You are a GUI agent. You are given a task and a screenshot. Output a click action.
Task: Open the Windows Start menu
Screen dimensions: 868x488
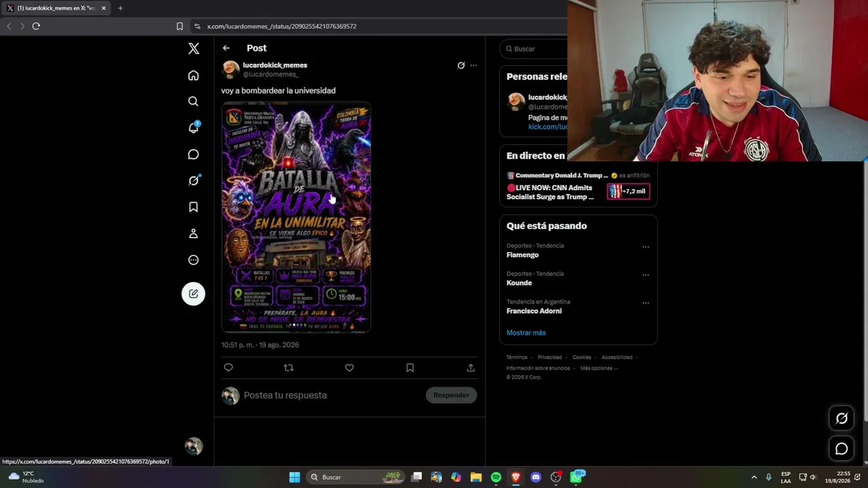coord(294,477)
